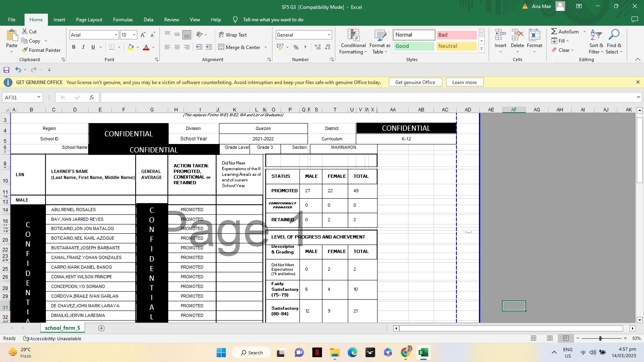This screenshot has width=644, height=362.
Task: Switch to the Insert tab
Action: pyautogui.click(x=59, y=20)
